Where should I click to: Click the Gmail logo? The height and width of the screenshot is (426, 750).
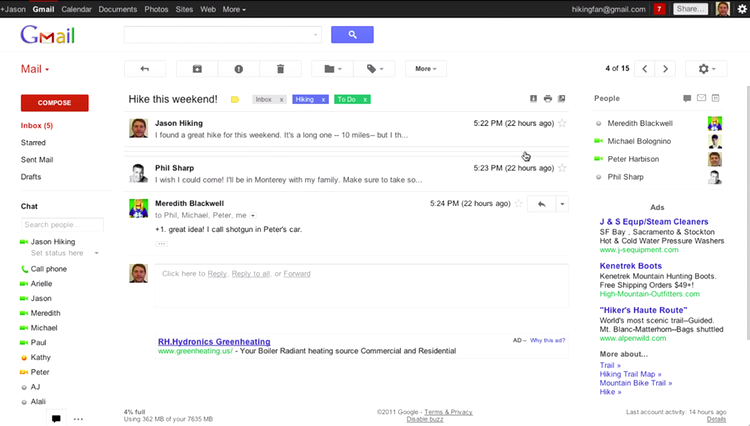click(47, 35)
